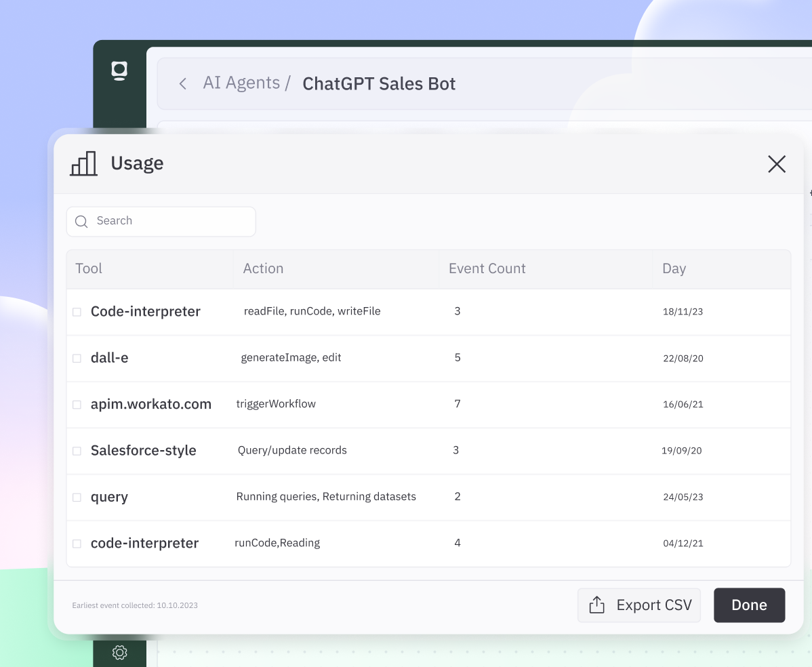Open the settings gear at the sidebar bottom

click(119, 652)
